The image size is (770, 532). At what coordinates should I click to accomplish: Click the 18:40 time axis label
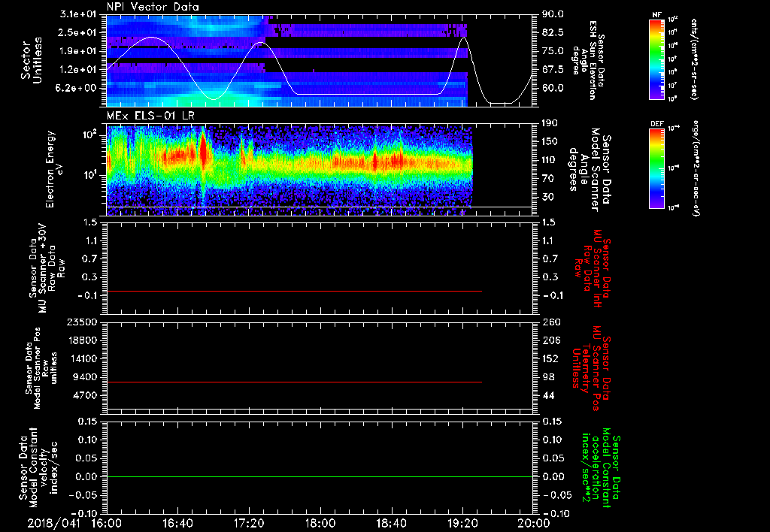point(391,523)
